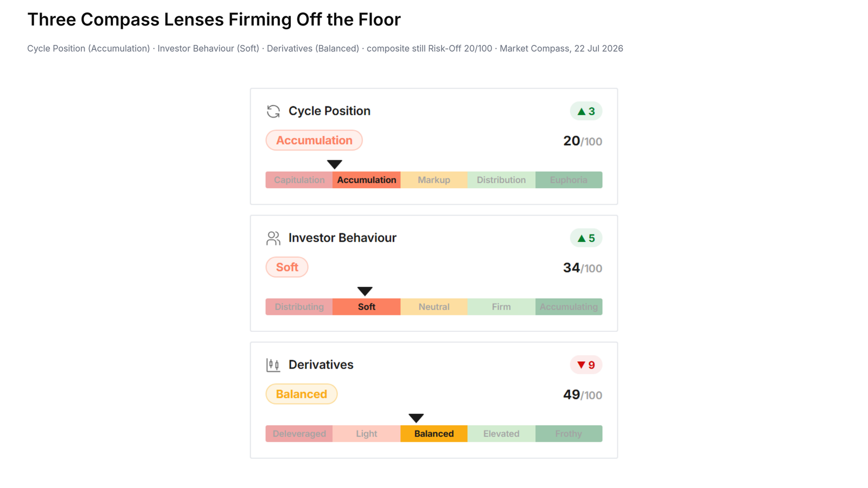Click the Balanced status pill

tap(302, 394)
